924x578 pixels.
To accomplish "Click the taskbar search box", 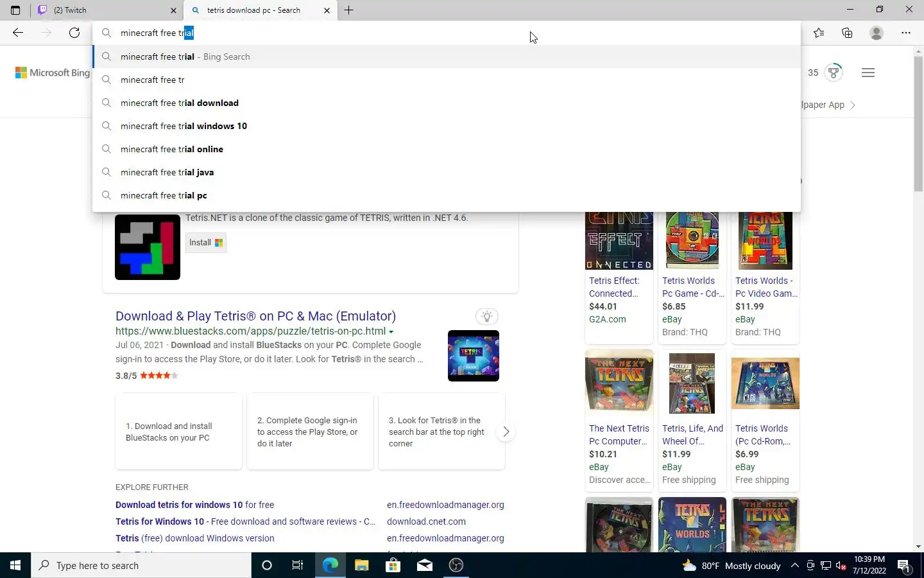I will click(141, 565).
